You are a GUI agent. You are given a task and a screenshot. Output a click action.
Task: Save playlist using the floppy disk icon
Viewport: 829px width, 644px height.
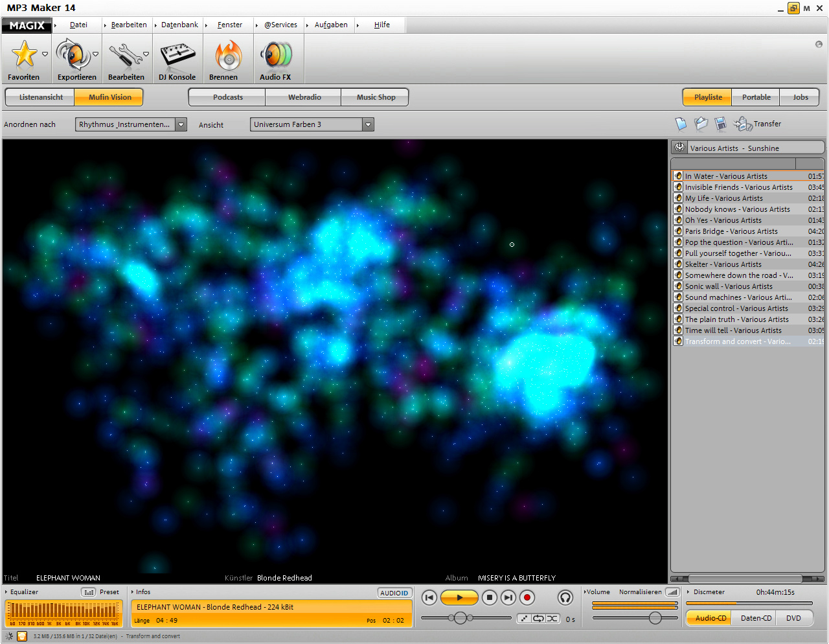pos(720,124)
